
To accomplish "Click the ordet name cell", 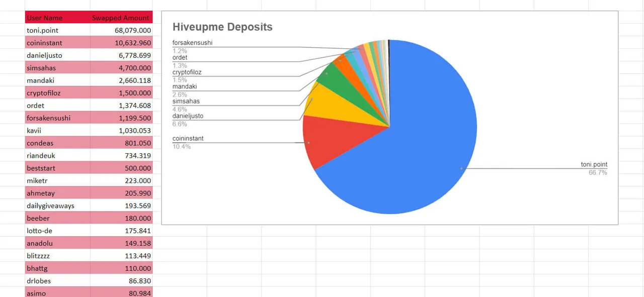I will click(58, 106).
